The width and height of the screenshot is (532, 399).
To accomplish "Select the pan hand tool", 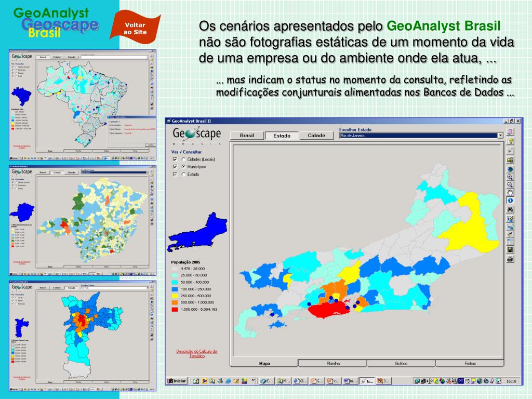I will pyautogui.click(x=510, y=192).
